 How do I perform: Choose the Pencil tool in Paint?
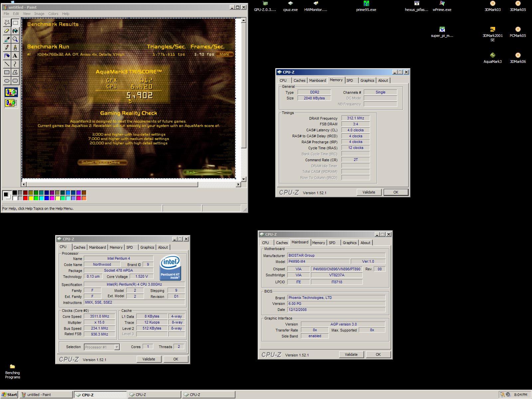[7, 47]
